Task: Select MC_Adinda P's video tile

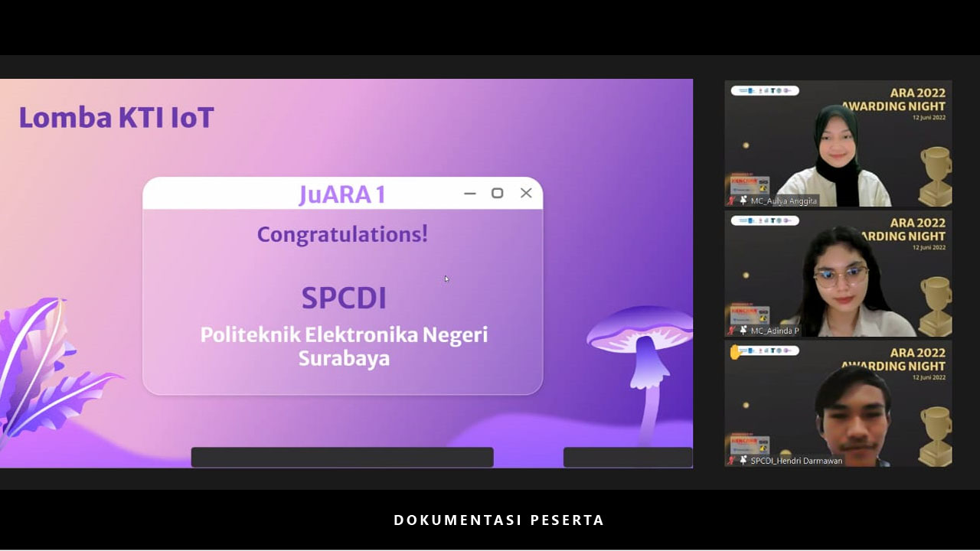Action: pos(838,274)
